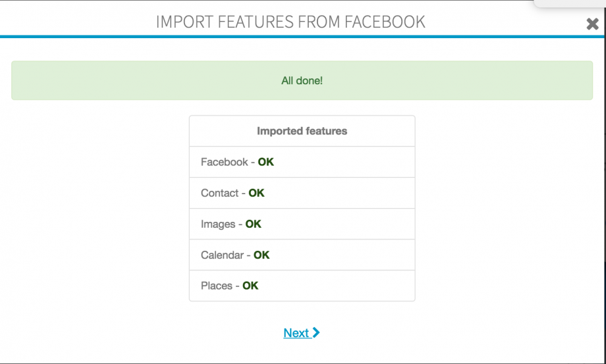Close the Import Features dialog

592,24
